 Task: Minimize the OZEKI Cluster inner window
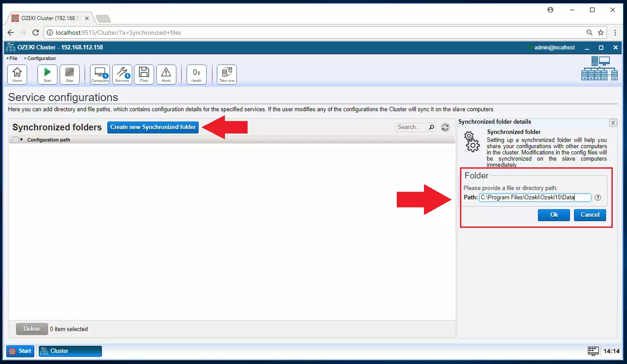click(587, 48)
